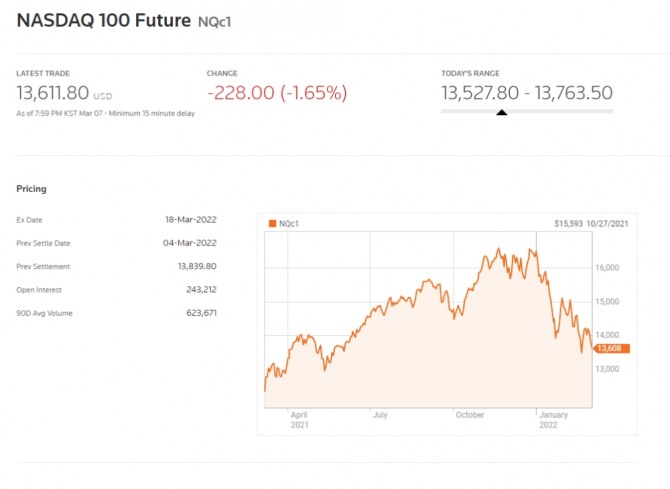Image resolution: width=670 pixels, height=489 pixels.
Task: Click the 16,000 price axis label
Action: pyautogui.click(x=609, y=267)
